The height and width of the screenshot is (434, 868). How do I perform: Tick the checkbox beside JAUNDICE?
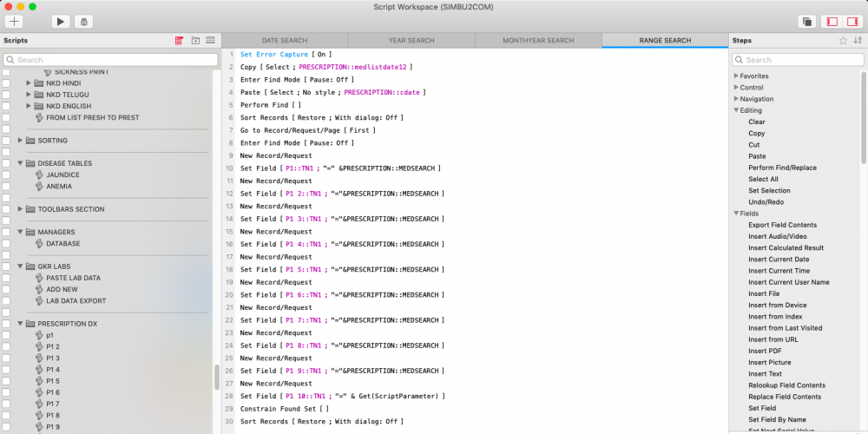click(x=6, y=175)
